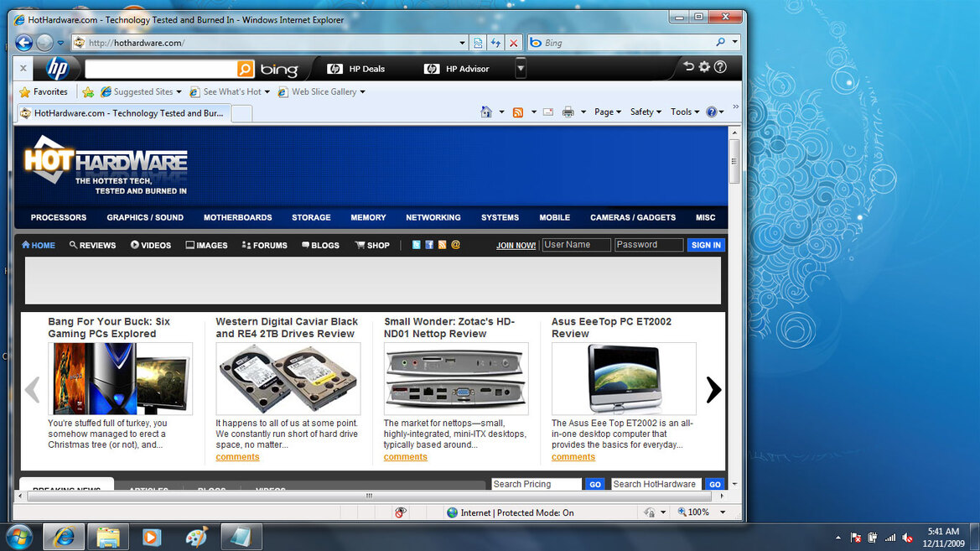The image size is (980, 551).
Task: Open the Tools menu dropdown
Action: click(x=685, y=112)
